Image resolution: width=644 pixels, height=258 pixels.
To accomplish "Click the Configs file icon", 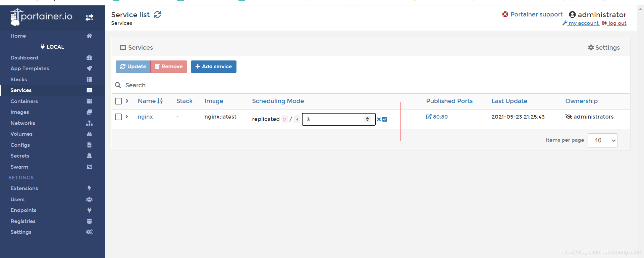I will tap(89, 145).
